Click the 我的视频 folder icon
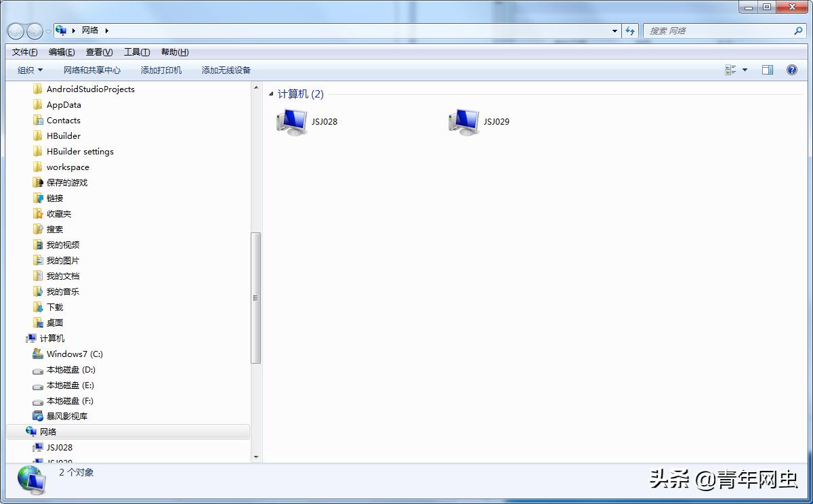 (x=38, y=245)
